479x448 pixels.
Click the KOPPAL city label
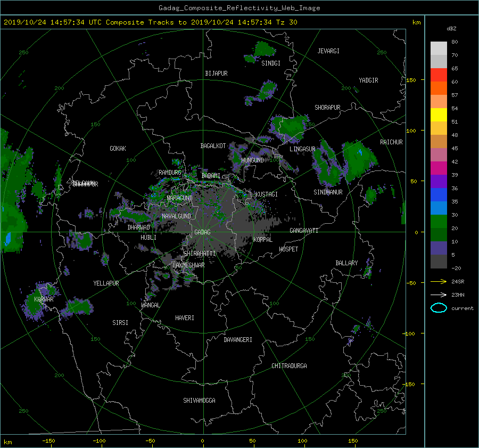[263, 240]
